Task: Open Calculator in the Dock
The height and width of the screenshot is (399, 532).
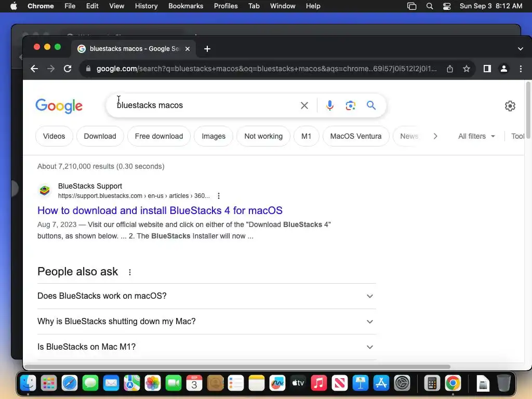Action: tap(432, 383)
